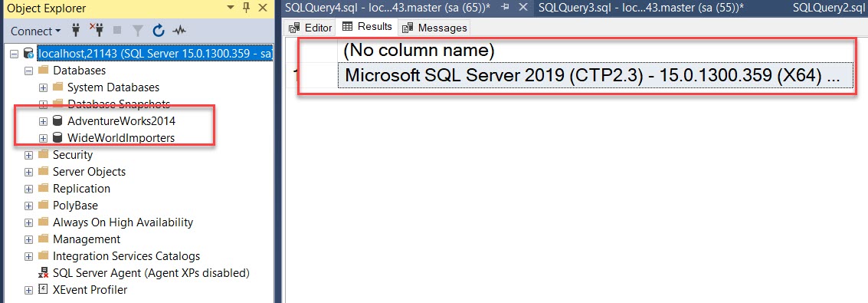Image resolution: width=868 pixels, height=303 pixels.
Task: Select the Microsoft SQL Server 2019 result cell
Action: [595, 74]
